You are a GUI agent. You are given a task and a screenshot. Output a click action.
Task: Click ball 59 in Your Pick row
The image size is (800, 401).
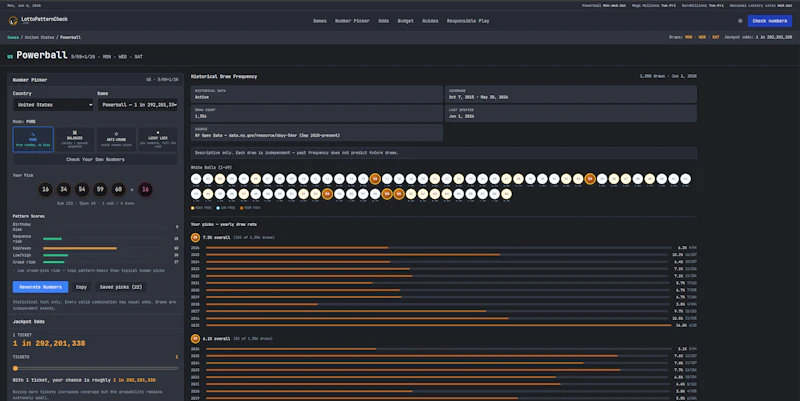(101, 189)
